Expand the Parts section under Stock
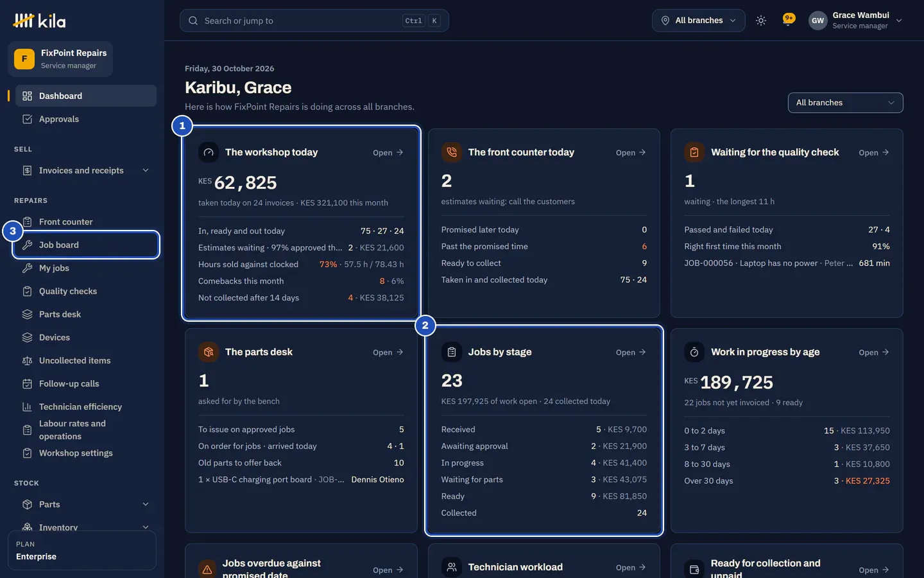Screen dimensions: 924x578 coord(85,505)
